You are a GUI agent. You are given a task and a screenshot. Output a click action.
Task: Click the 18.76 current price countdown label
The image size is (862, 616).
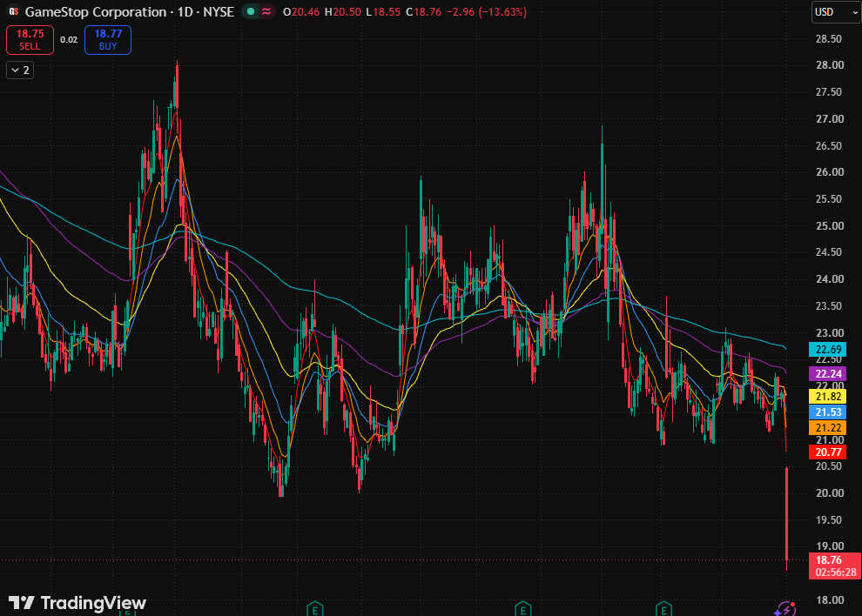pyautogui.click(x=835, y=566)
